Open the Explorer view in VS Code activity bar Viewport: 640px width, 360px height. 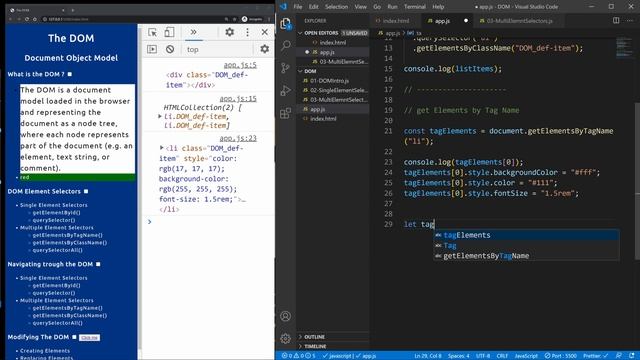click(286, 24)
